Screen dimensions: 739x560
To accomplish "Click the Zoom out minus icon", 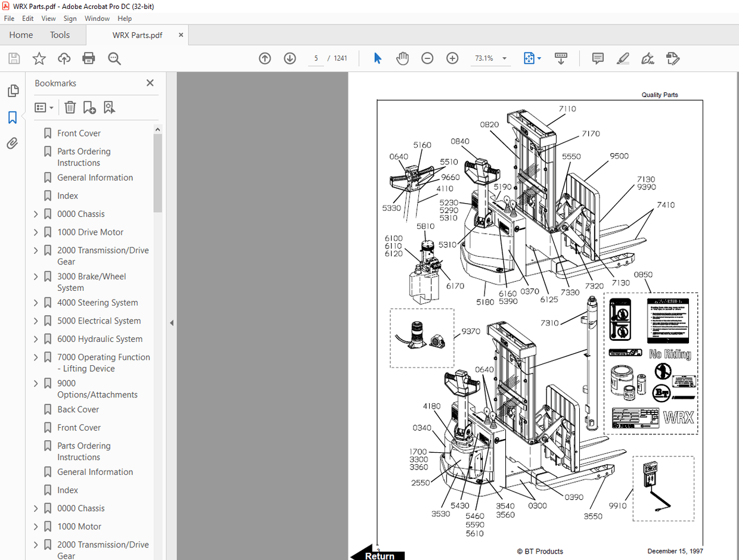I will [427, 58].
